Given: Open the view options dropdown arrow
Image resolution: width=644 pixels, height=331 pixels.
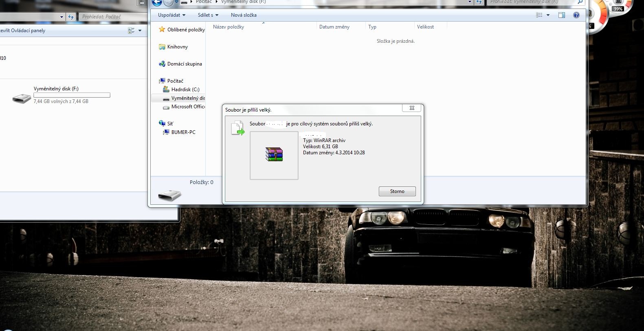Looking at the screenshot, I should click(548, 15).
